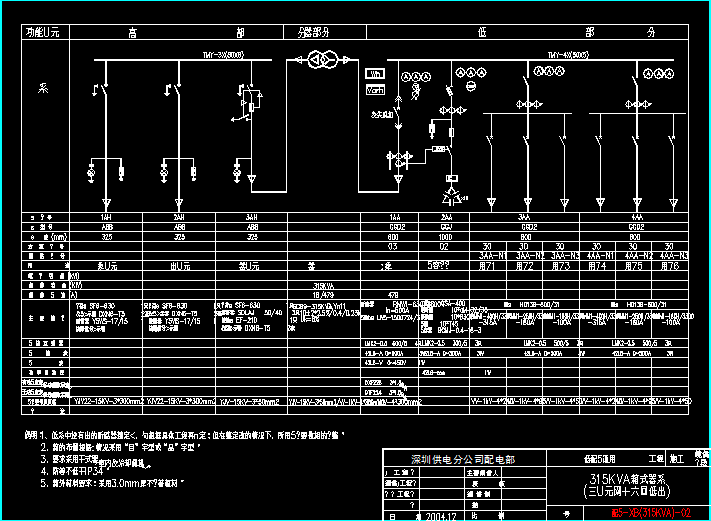The image size is (711, 521).
Task: Click the transformer symbol between the busbars
Action: [x=323, y=59]
